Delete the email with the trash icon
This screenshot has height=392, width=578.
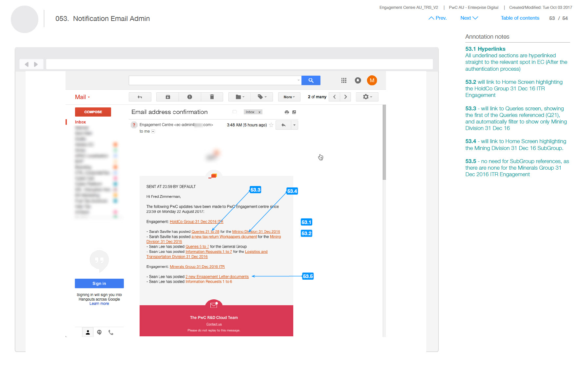(212, 97)
